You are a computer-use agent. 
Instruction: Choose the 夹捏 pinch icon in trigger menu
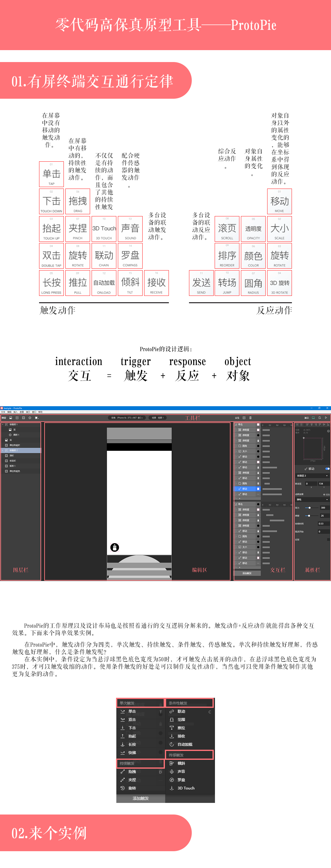[122, 780]
